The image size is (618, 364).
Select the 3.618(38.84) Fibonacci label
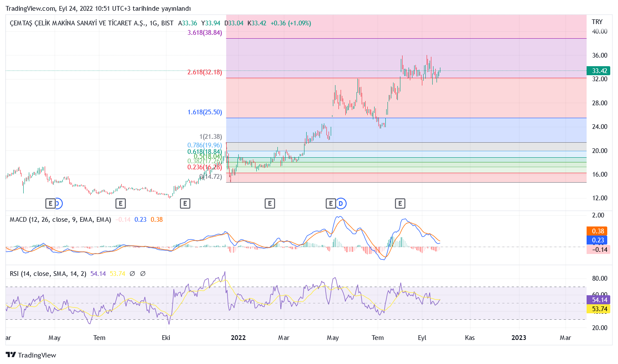click(x=205, y=33)
